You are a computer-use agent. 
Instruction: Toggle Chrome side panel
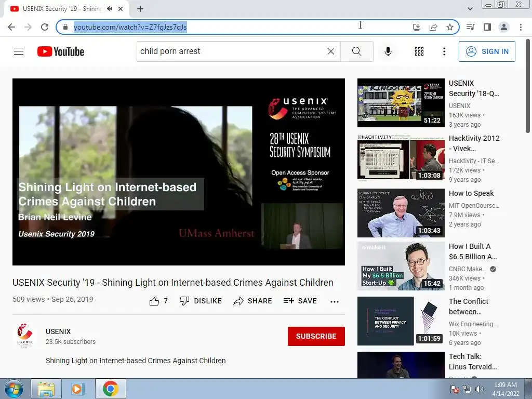click(x=487, y=27)
